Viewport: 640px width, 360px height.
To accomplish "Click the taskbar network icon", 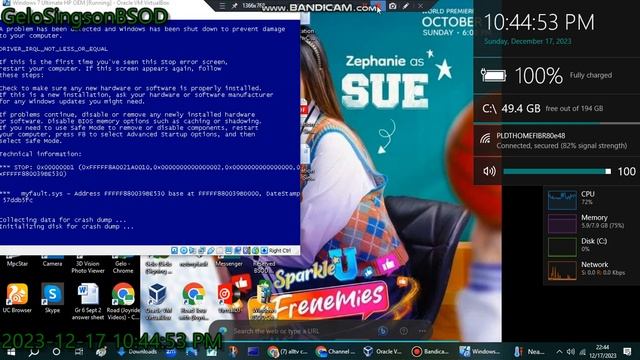I will pyautogui.click(x=582, y=351).
